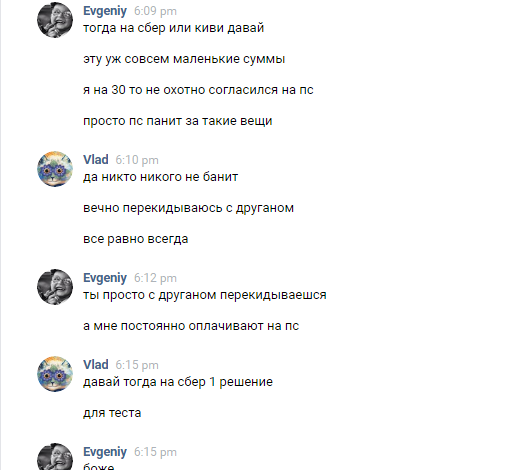Select message 'эту уж совсем маленькие суммы'
The height and width of the screenshot is (470, 528).
pos(184,59)
